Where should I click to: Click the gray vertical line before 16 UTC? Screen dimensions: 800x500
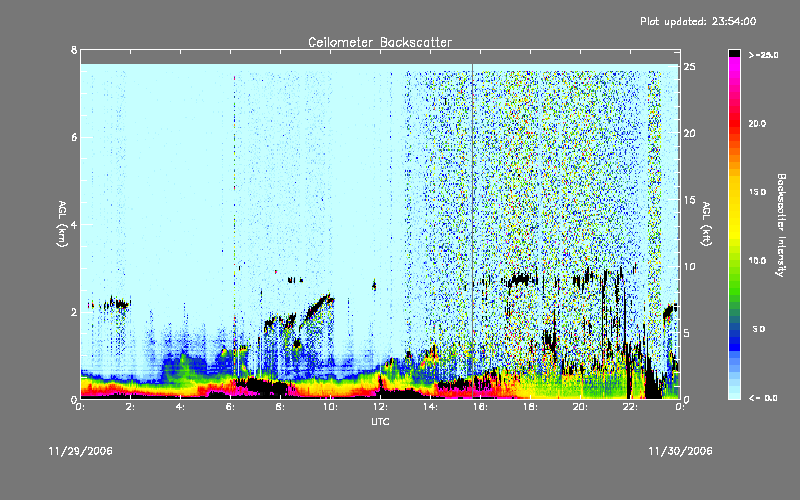pyautogui.click(x=472, y=231)
